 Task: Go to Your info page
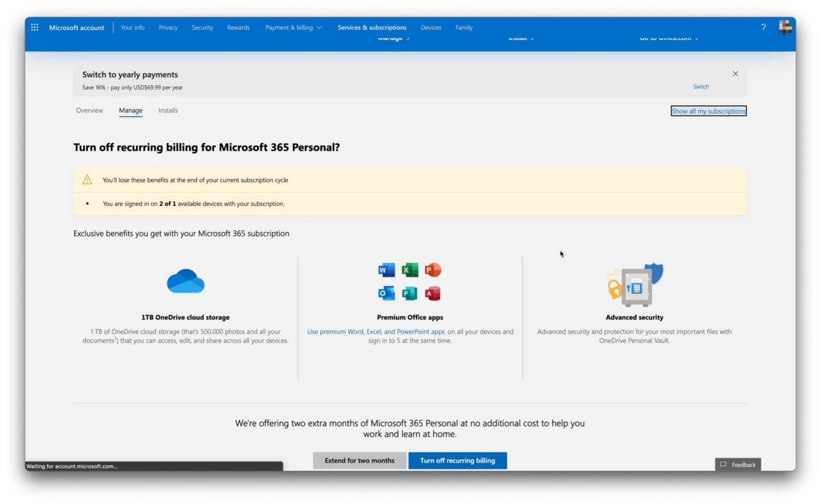coord(132,27)
